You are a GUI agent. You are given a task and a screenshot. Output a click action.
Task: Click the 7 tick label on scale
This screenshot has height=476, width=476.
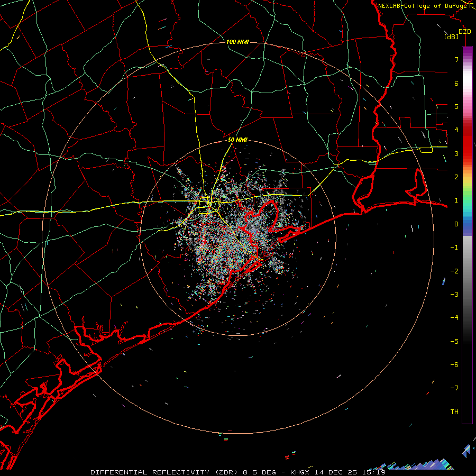pyautogui.click(x=456, y=59)
